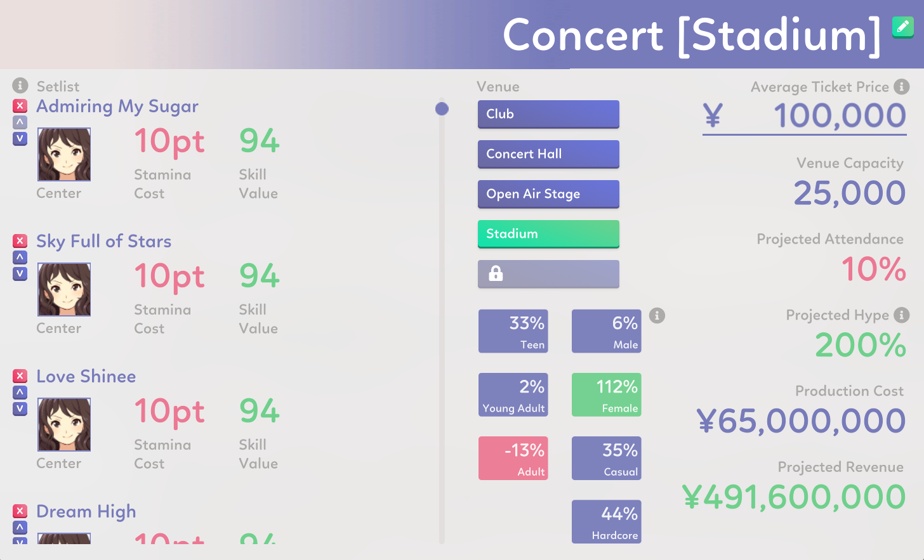The image size is (924, 560).
Task: Choose Concert Hall as the venue
Action: [548, 154]
